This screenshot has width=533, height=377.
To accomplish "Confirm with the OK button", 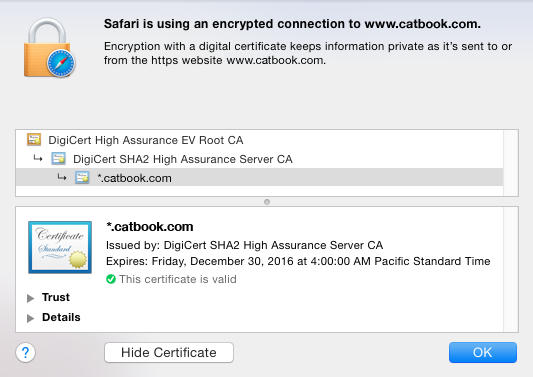I will click(483, 353).
